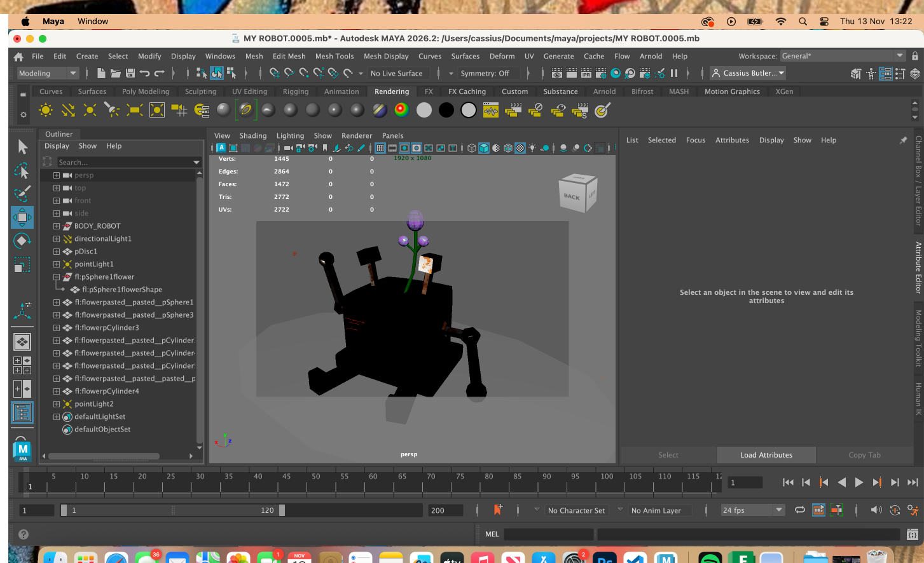The image size is (924, 563).
Task: Mute the timeline audio speaker
Action: coord(876,510)
